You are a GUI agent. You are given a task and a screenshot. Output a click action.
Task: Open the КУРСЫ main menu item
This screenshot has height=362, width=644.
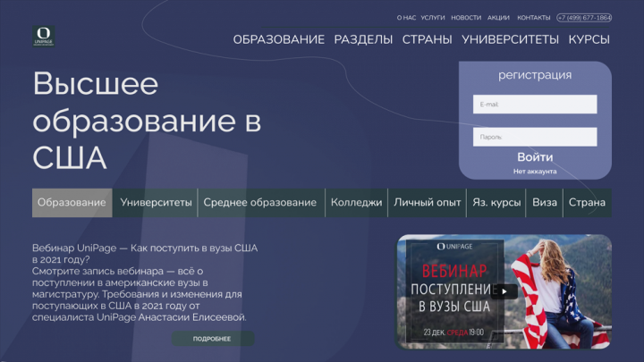589,39
